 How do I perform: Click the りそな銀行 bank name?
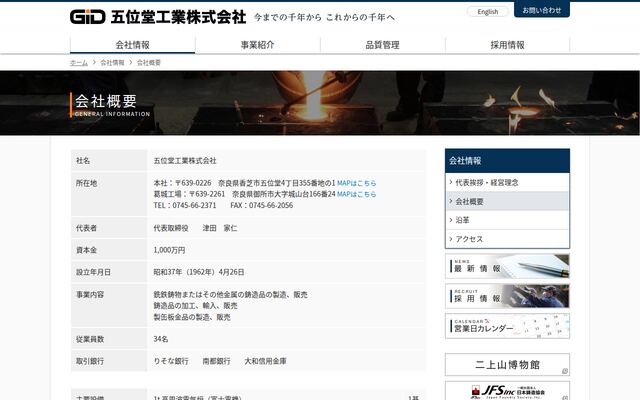point(171,361)
